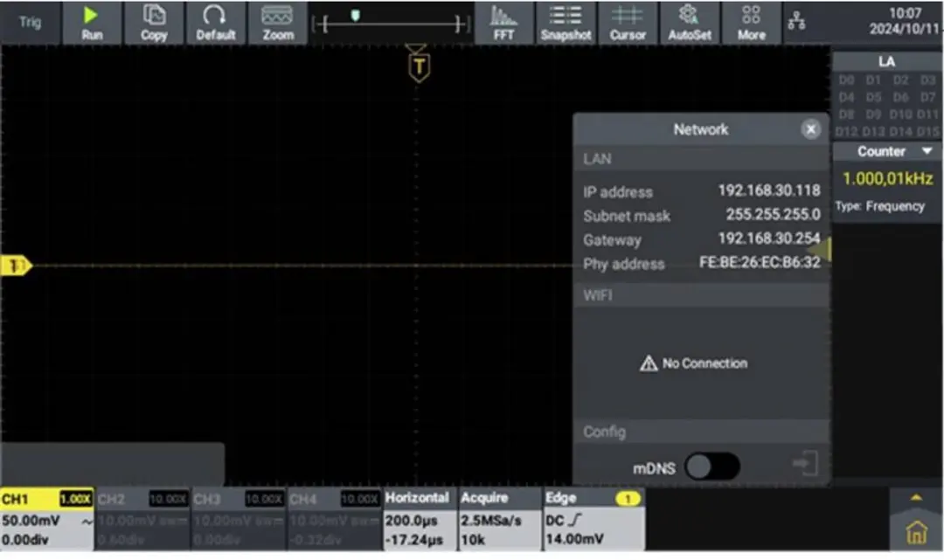Go to the Home screen icon
Image resolution: width=944 pixels, height=560 pixels.
point(916,533)
